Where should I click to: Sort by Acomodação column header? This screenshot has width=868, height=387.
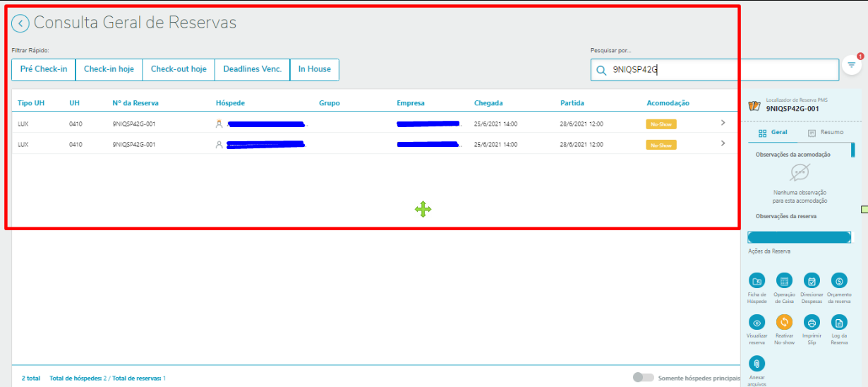point(668,103)
